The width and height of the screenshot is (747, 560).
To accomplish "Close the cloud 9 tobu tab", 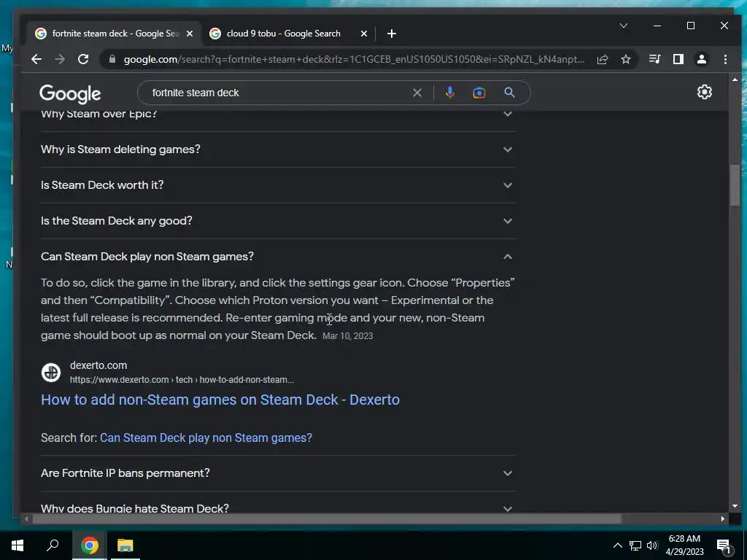I will pyautogui.click(x=364, y=34).
